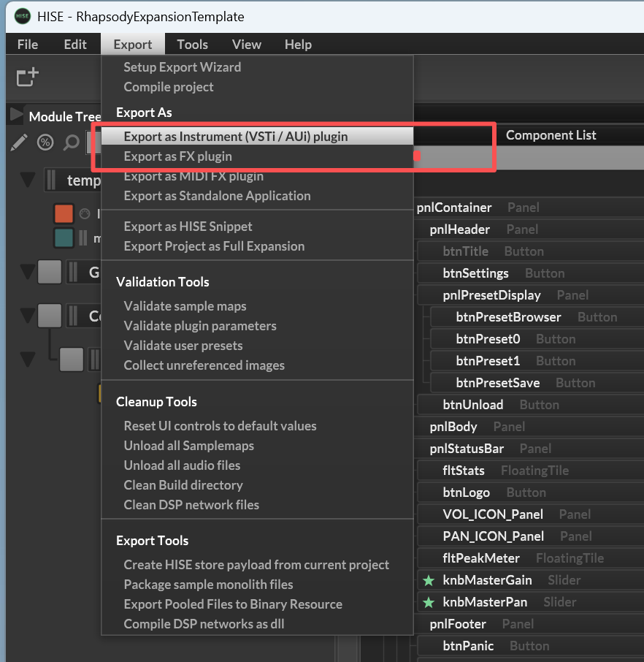Click the play-arrow icon left of Module Tree
This screenshot has width=644, height=662.
(16, 115)
